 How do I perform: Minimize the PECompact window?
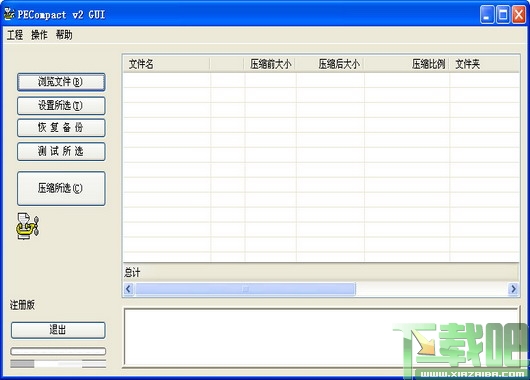point(487,15)
